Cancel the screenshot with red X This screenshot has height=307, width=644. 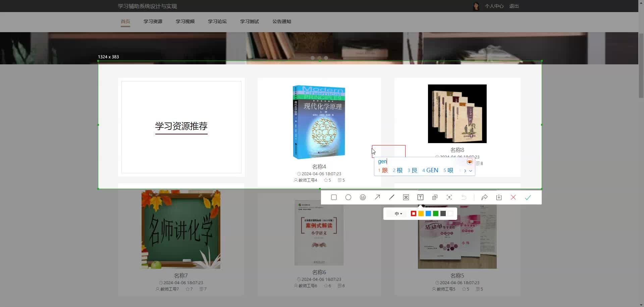pyautogui.click(x=513, y=197)
